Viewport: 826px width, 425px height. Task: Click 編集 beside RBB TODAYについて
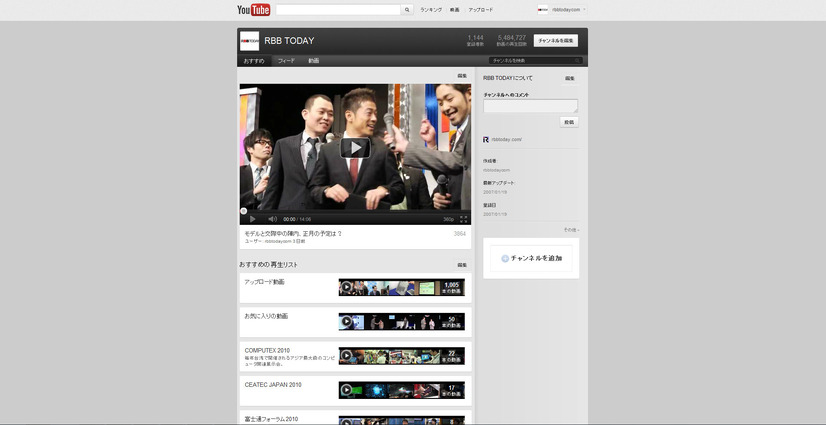click(570, 78)
